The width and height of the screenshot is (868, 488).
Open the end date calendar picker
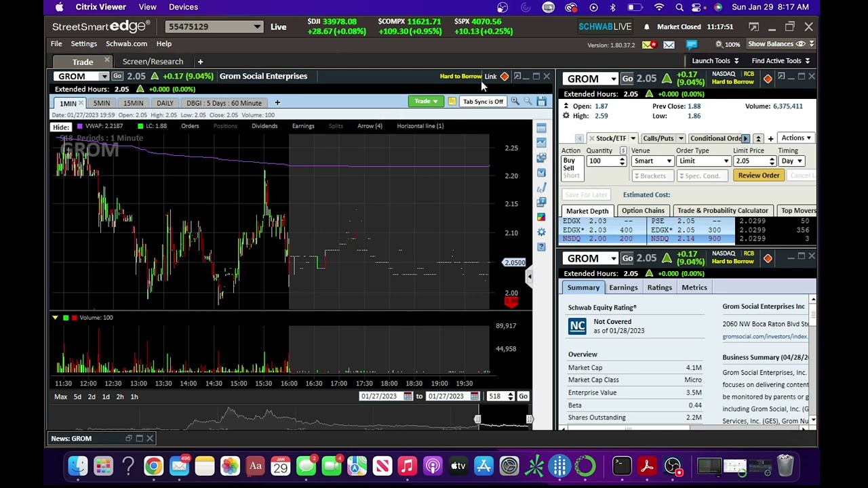(474, 396)
